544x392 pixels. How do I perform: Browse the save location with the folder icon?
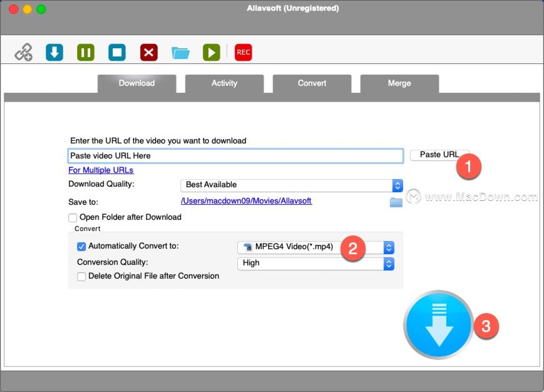point(396,202)
